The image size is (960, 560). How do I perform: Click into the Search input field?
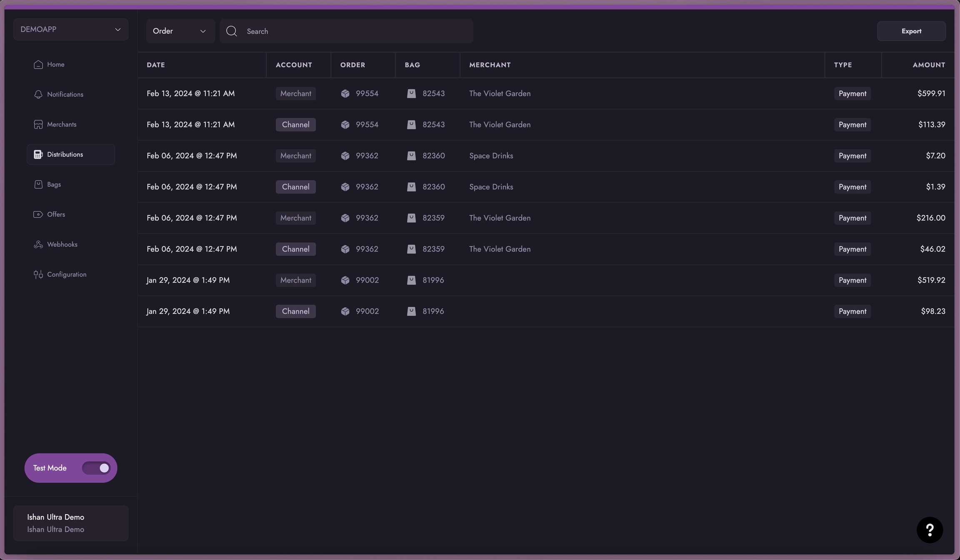tap(354, 31)
